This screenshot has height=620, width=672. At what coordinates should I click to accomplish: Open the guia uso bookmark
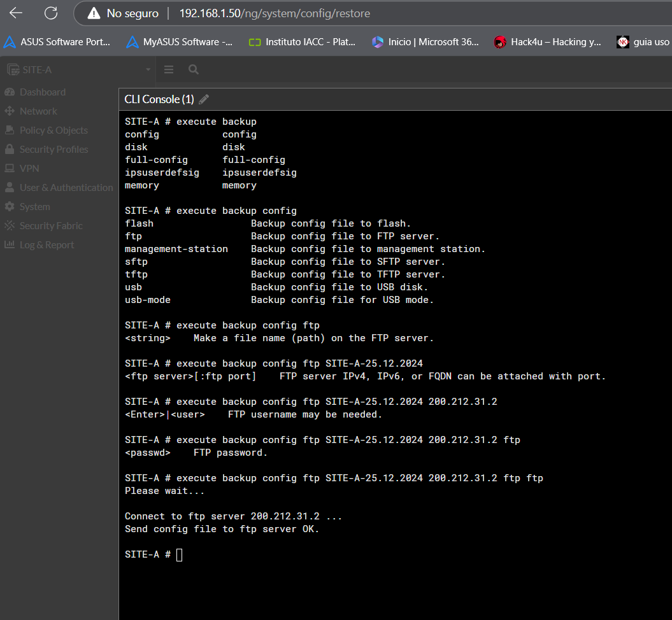643,42
